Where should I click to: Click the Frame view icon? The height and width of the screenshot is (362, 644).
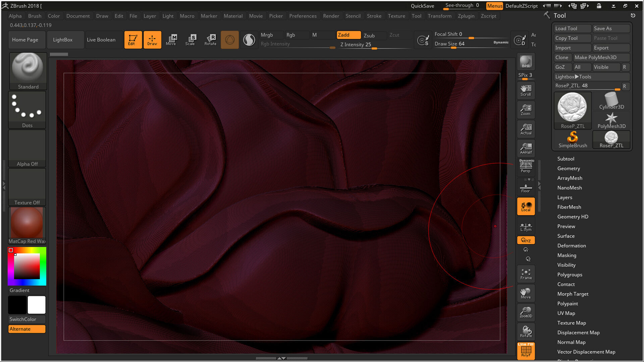(526, 274)
